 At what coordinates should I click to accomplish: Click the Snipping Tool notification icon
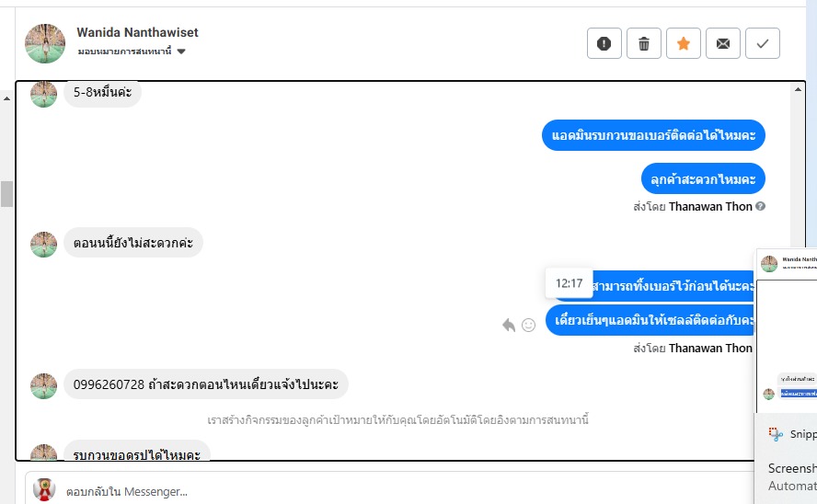(x=776, y=434)
